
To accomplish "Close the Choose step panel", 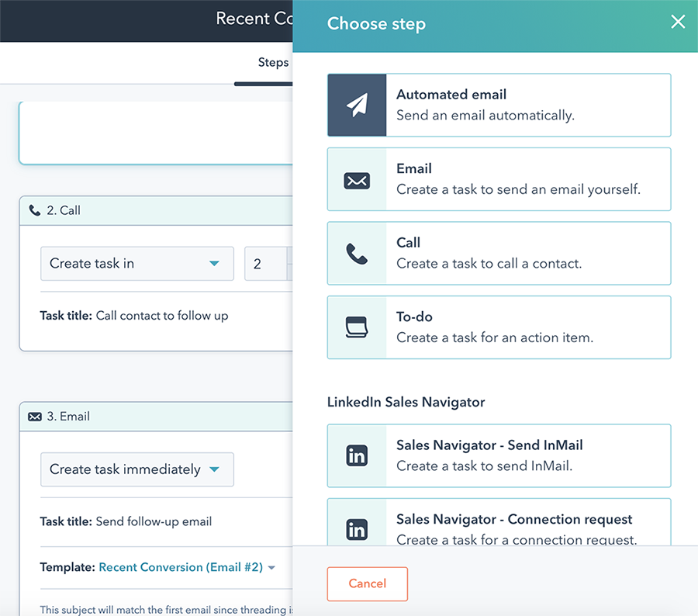I will [x=678, y=22].
